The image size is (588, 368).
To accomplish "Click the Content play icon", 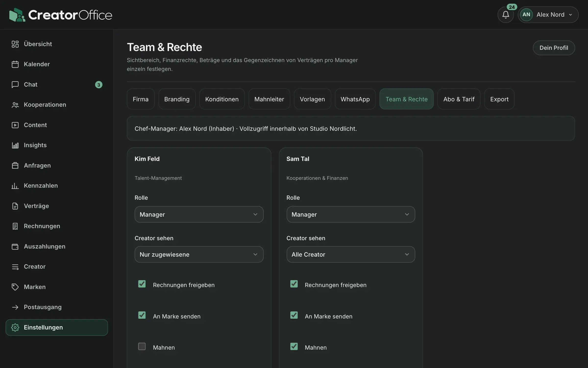I will click(15, 125).
